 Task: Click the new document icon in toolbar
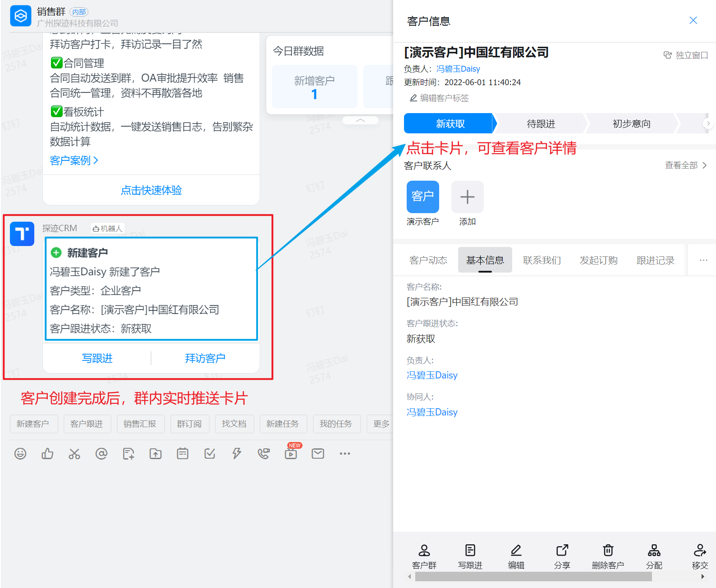tap(129, 454)
